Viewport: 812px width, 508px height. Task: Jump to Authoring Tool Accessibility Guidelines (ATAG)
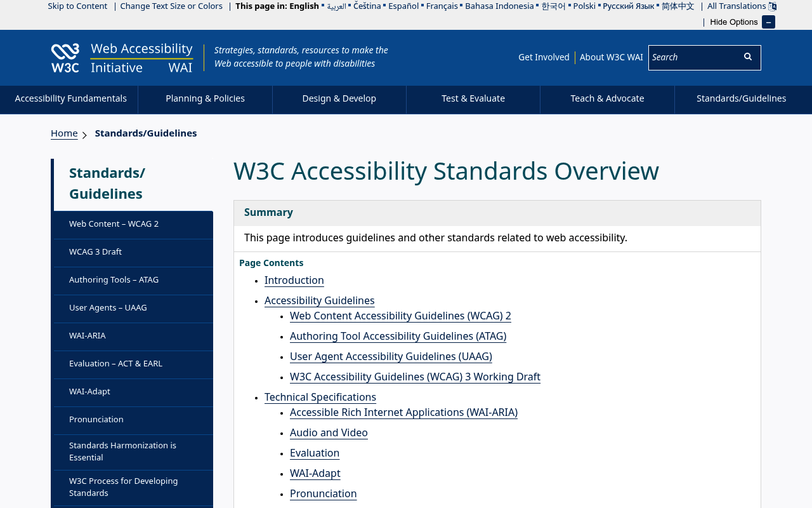pos(398,337)
